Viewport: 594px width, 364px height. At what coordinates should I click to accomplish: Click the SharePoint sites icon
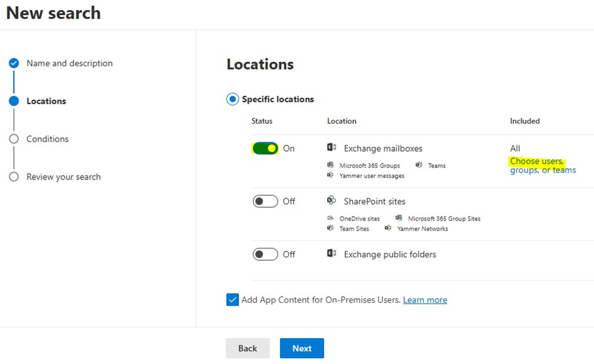(x=331, y=201)
